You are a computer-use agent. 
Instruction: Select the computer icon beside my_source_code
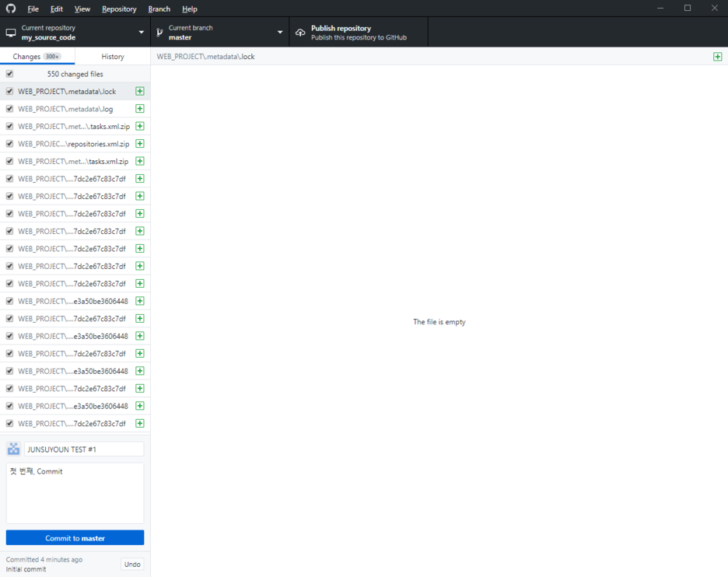tap(11, 32)
